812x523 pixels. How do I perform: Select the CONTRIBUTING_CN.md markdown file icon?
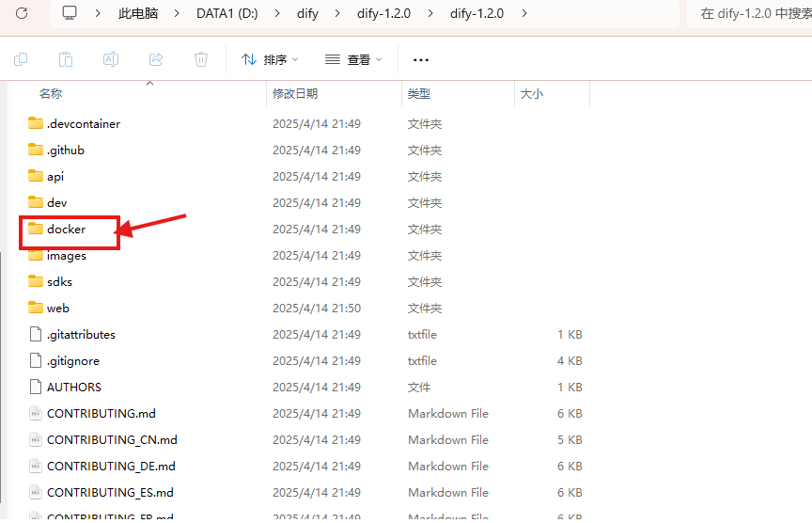click(x=36, y=439)
